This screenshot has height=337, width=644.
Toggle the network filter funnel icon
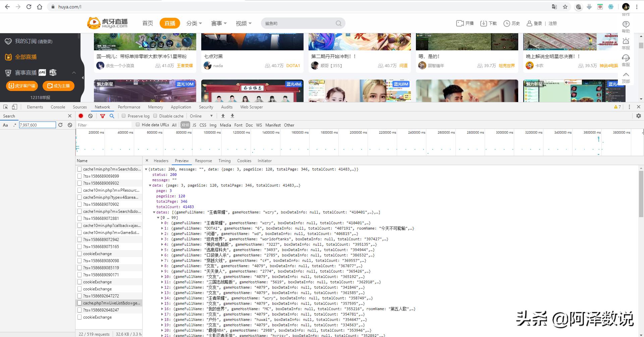(x=103, y=116)
